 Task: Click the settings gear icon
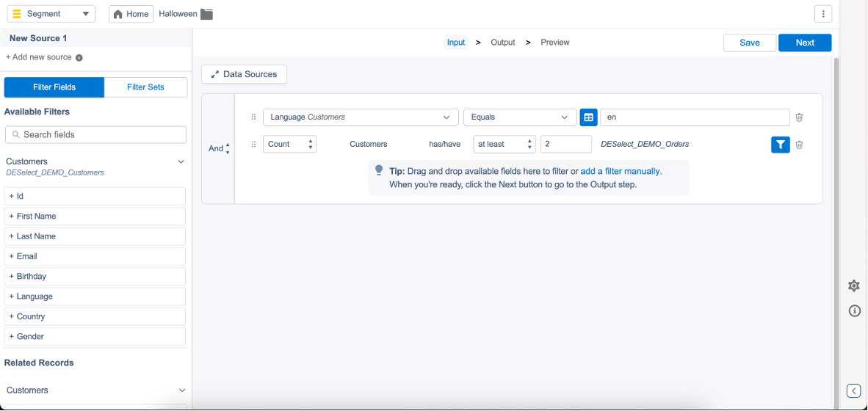point(854,286)
